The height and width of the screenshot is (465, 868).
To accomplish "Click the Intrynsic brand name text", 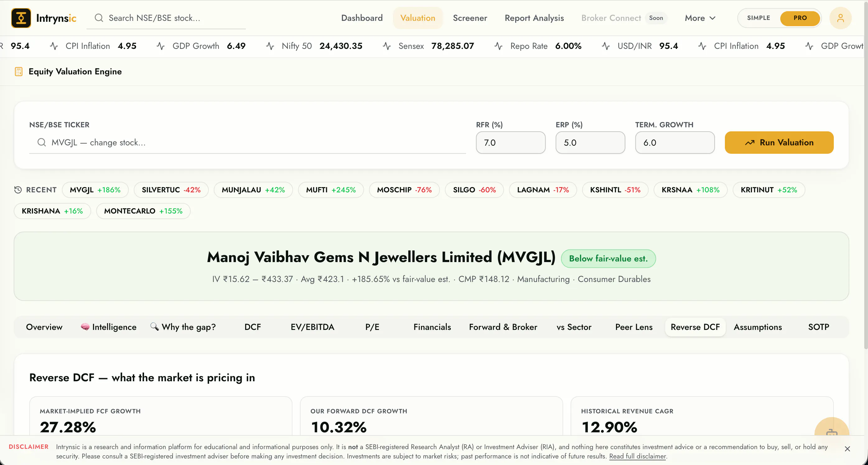I will (56, 18).
